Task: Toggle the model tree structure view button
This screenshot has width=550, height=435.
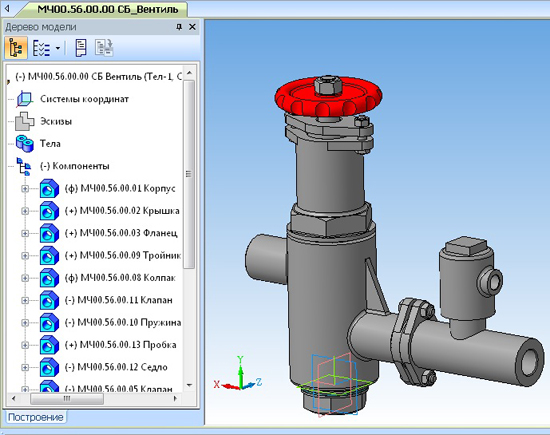Action: [x=16, y=47]
